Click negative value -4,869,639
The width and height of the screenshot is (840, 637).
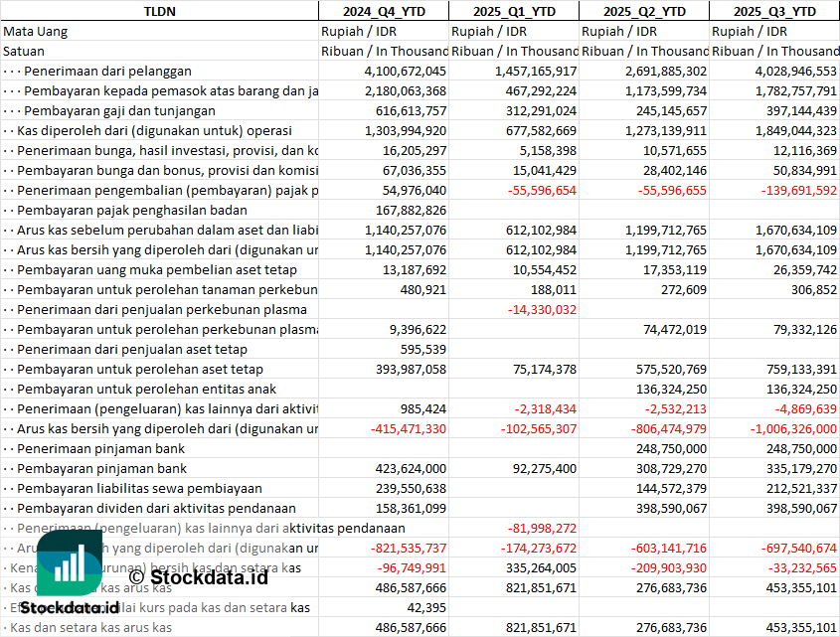806,408
